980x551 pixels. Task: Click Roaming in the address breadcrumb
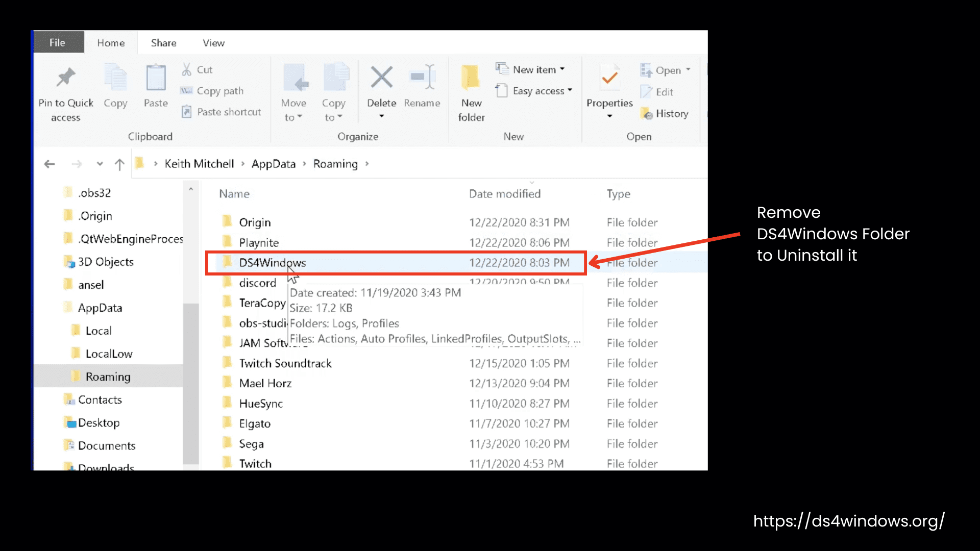[x=335, y=164]
